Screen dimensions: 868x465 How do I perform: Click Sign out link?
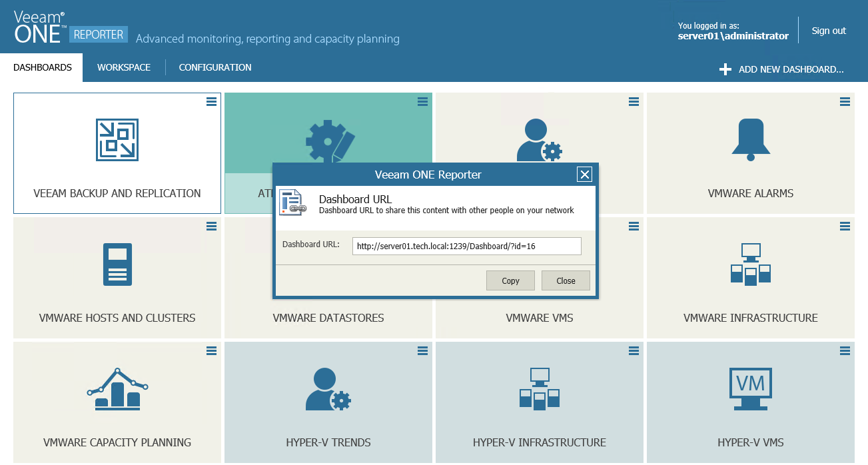tap(829, 31)
